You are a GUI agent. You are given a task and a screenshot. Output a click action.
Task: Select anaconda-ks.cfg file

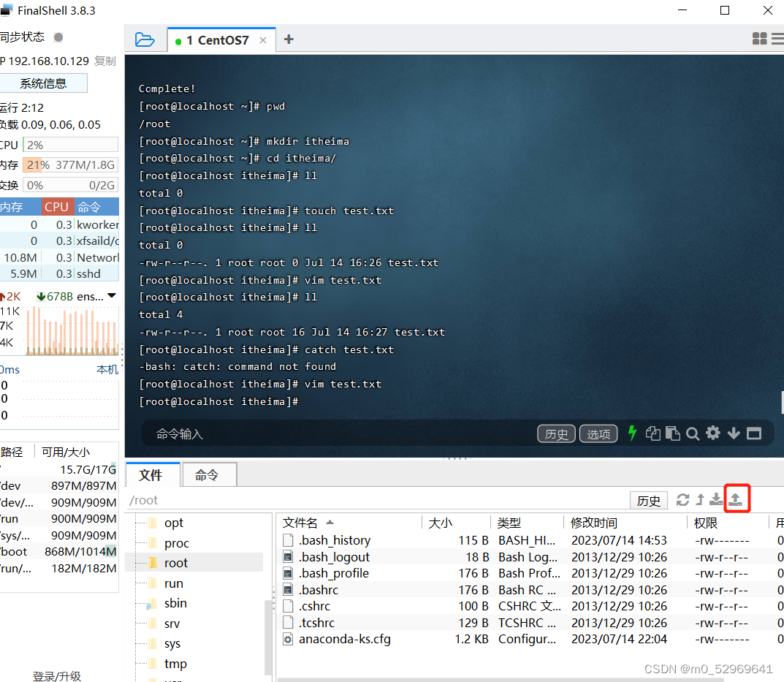(x=344, y=640)
